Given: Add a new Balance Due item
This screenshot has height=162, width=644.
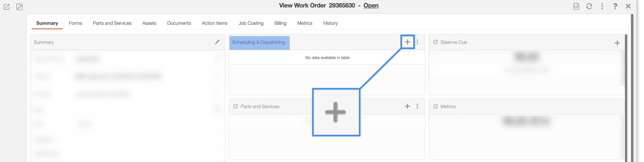Looking at the screenshot, I should 617,43.
